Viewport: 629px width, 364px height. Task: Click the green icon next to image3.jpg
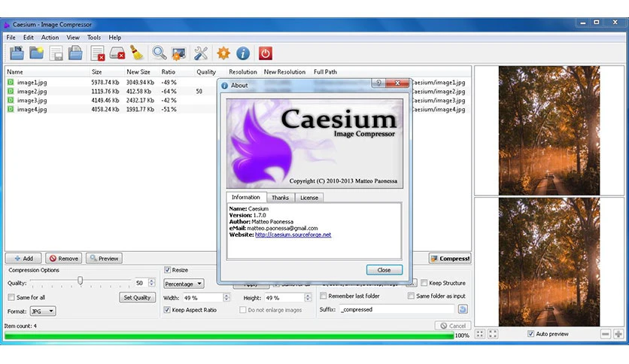11,100
